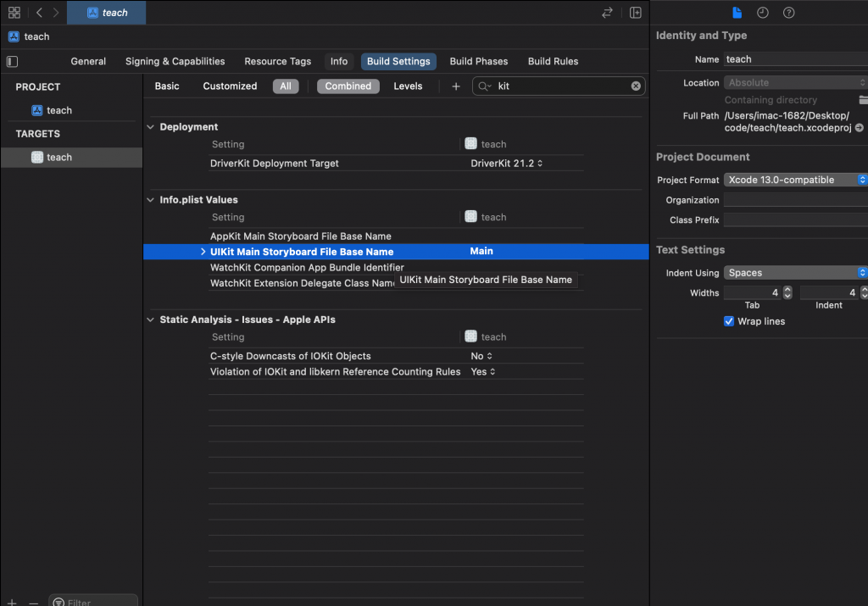Select the teach editor tab

pyautogui.click(x=107, y=13)
